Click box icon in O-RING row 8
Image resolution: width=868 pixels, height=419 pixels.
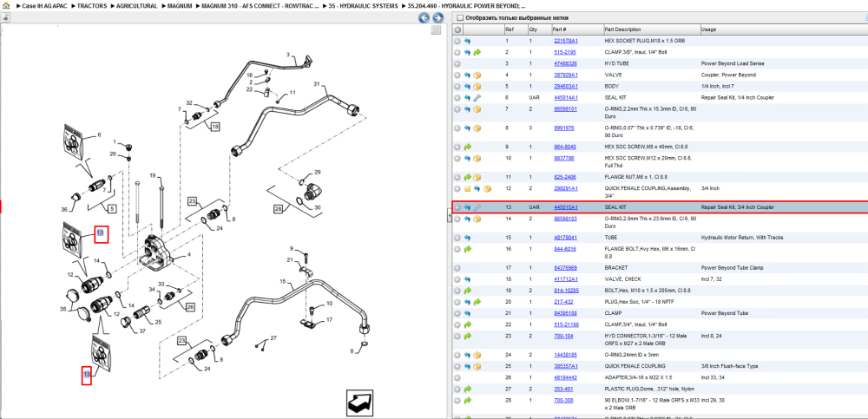477,128
